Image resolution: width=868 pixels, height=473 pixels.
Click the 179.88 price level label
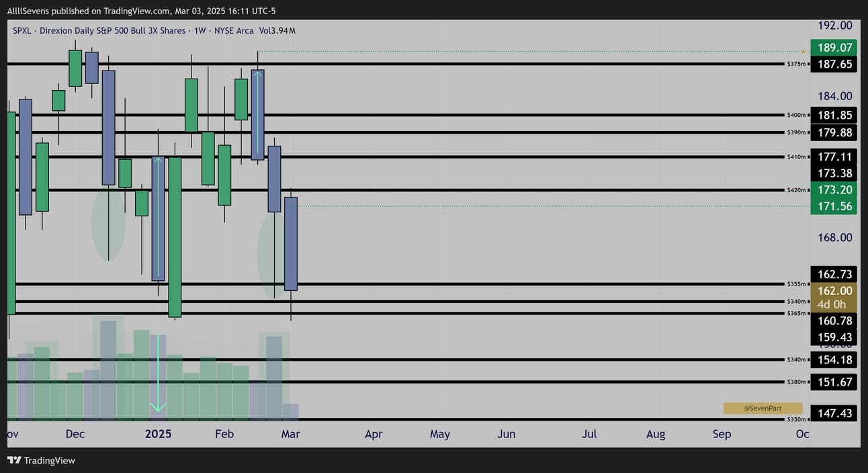(x=833, y=132)
